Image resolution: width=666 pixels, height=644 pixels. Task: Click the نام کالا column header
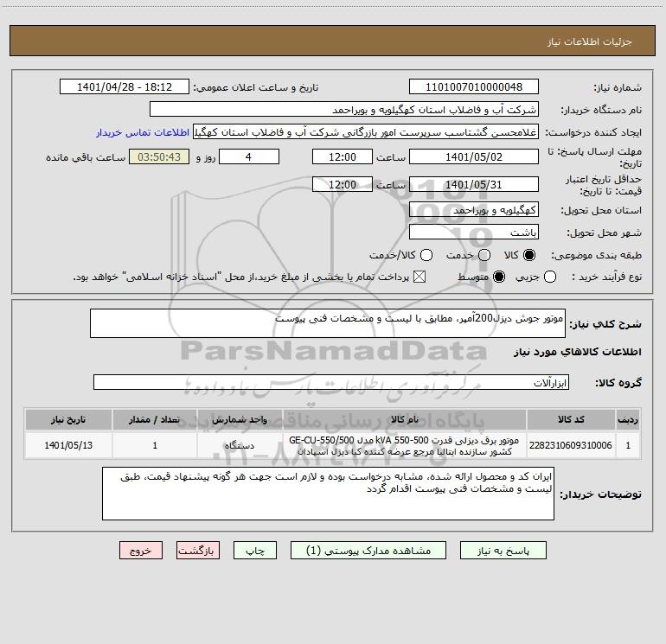tap(405, 419)
